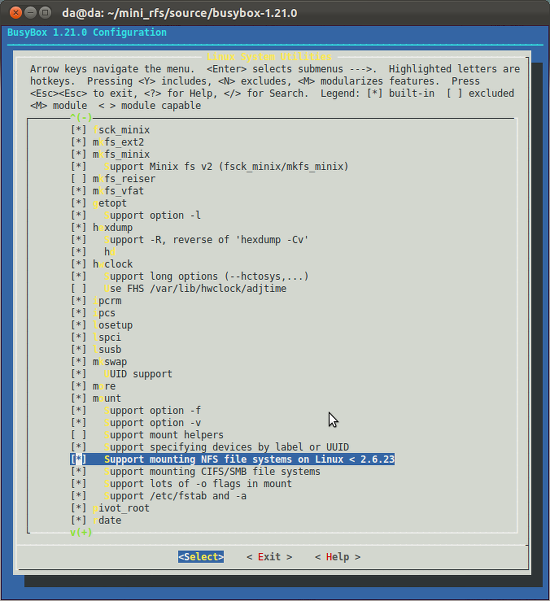This screenshot has height=601, width=550.
Task: Toggle the mkswap checkbox
Action: click(x=79, y=362)
